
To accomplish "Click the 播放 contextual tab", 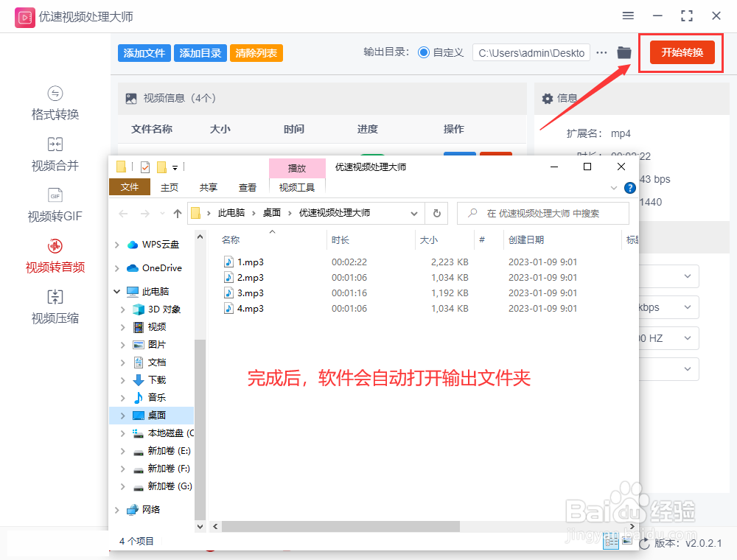I will pos(297,168).
